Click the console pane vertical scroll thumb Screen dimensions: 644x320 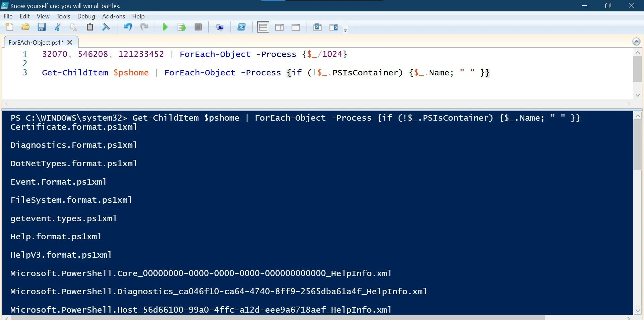pyautogui.click(x=638, y=145)
